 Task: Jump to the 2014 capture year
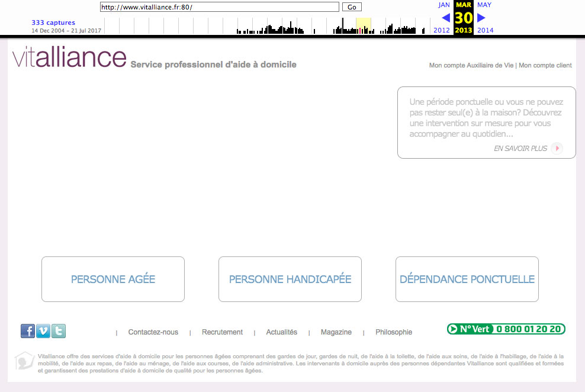(486, 30)
